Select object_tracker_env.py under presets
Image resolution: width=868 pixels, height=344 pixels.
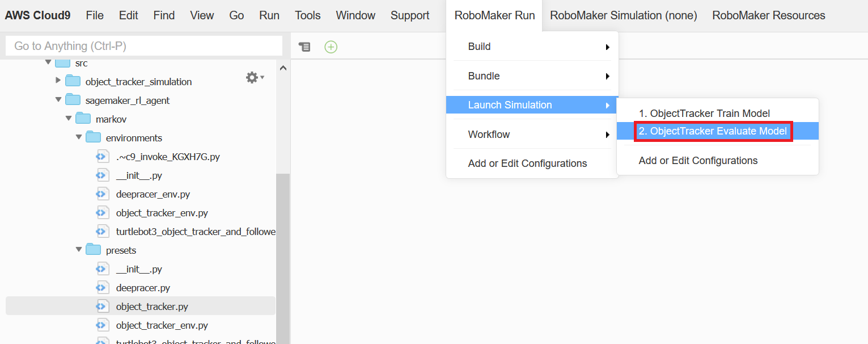click(162, 325)
